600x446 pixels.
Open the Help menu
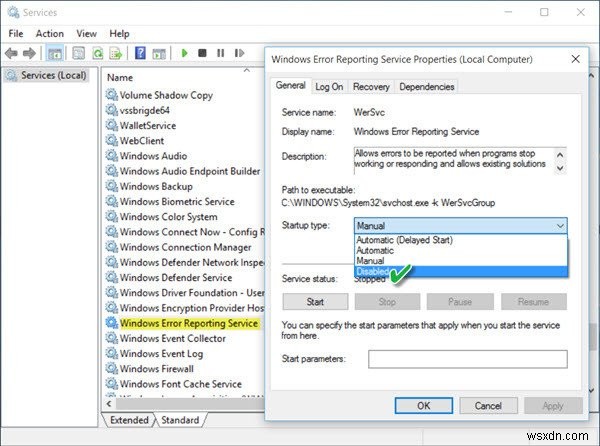(x=119, y=34)
